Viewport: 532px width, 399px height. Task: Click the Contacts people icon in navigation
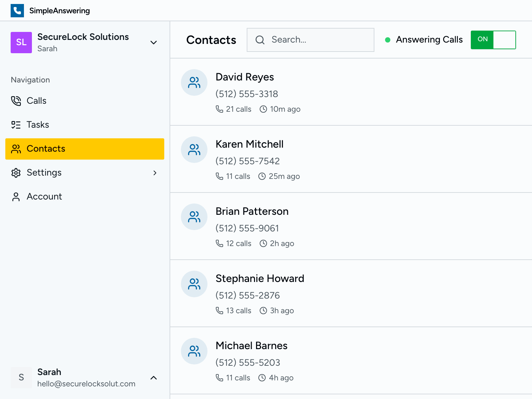point(16,149)
